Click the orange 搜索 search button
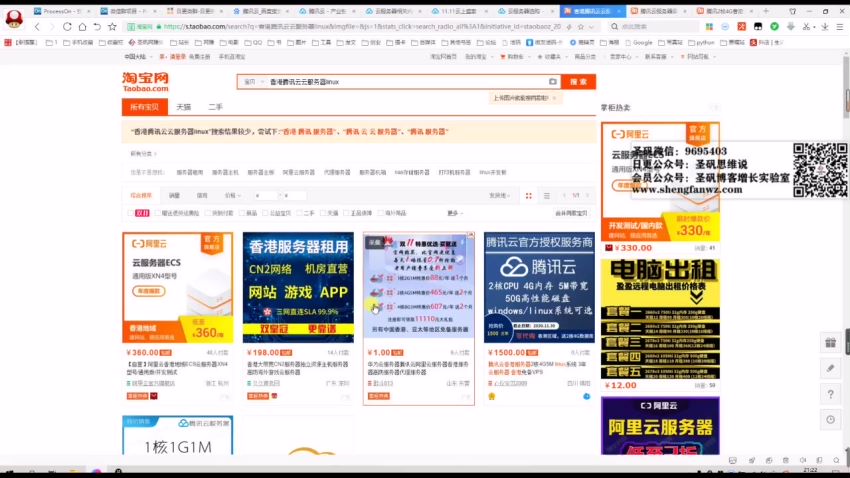The image size is (850, 478). coord(578,82)
